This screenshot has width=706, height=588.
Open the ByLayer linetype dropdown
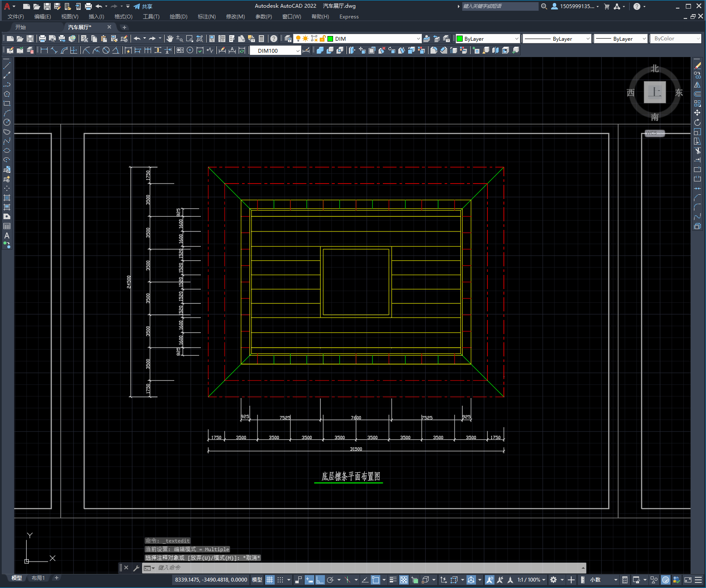[588, 39]
